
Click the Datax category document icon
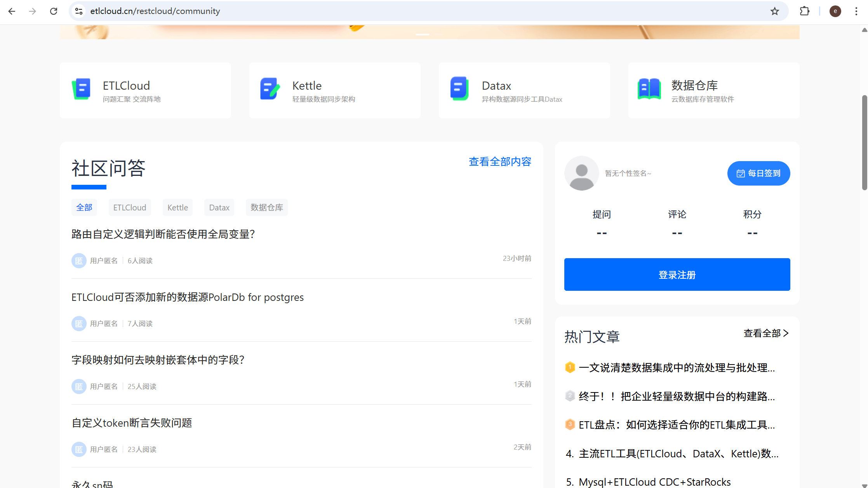459,89
